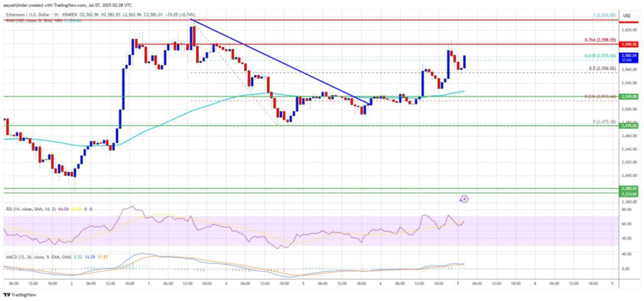
Task: Click the 2,400.00 price axis tick
Action: pos(628,176)
